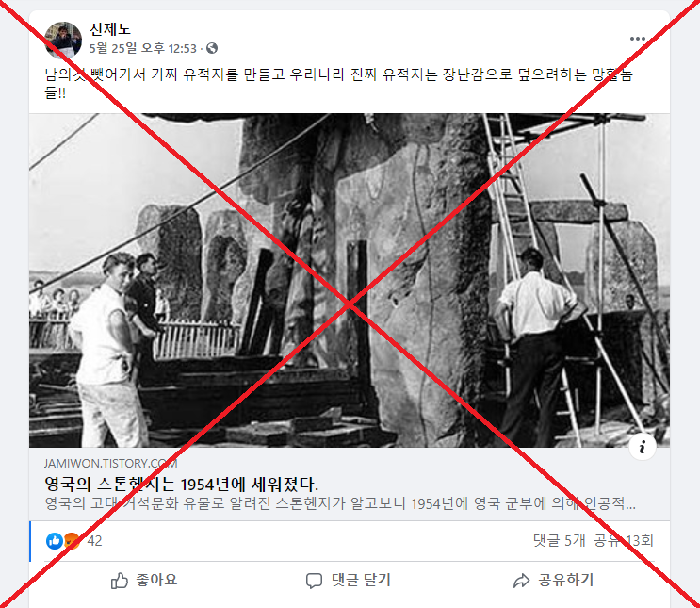Click the speech bubble comment icon
Image resolution: width=700 pixels, height=608 pixels.
click(314, 581)
